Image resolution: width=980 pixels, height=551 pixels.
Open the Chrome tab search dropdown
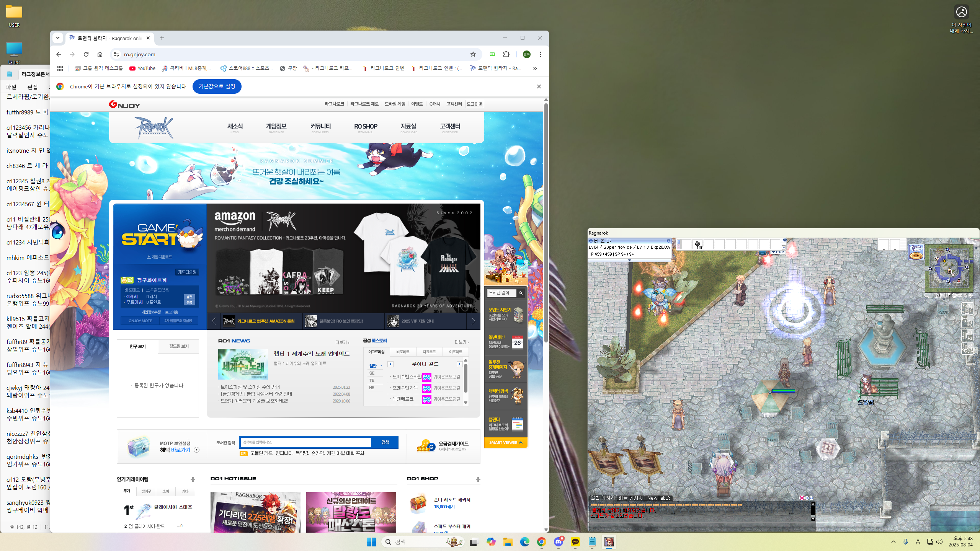(x=58, y=38)
